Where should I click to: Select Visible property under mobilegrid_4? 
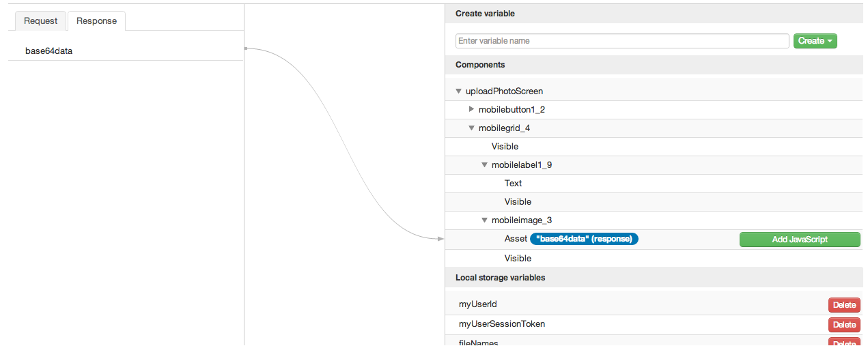coord(505,146)
